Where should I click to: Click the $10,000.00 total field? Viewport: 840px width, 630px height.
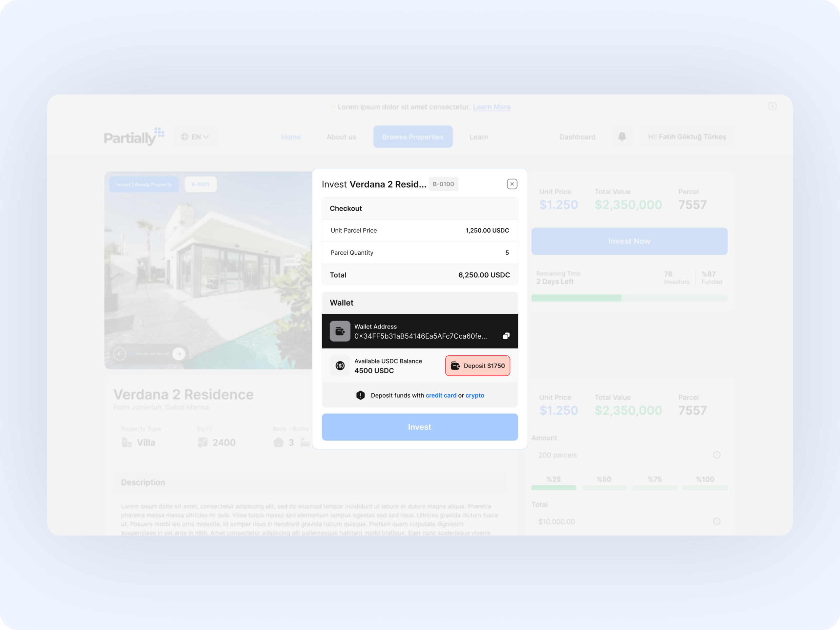tap(629, 522)
